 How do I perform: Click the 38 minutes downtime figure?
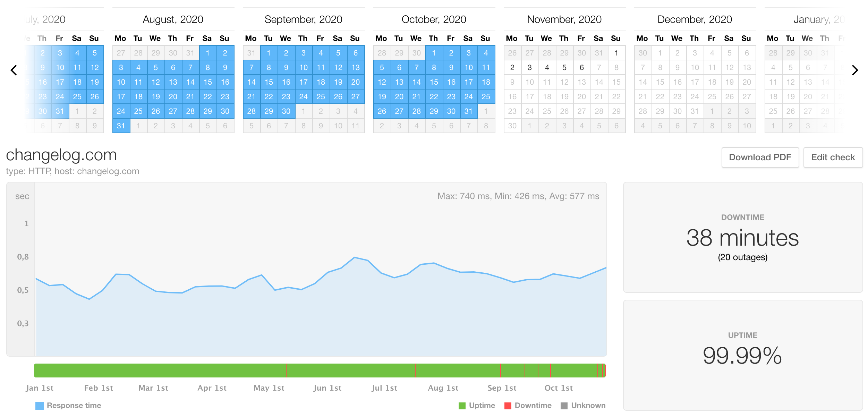pos(743,238)
